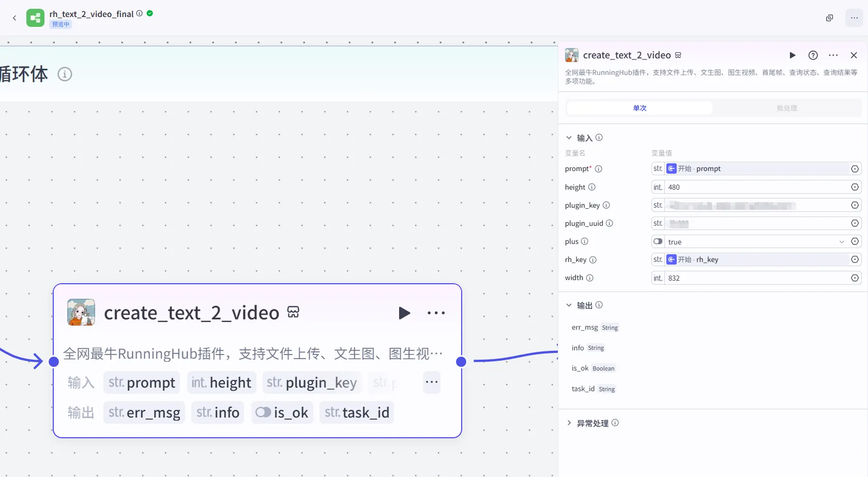Select the str. err_msg output tag on node
868x477 pixels.
pos(144,412)
